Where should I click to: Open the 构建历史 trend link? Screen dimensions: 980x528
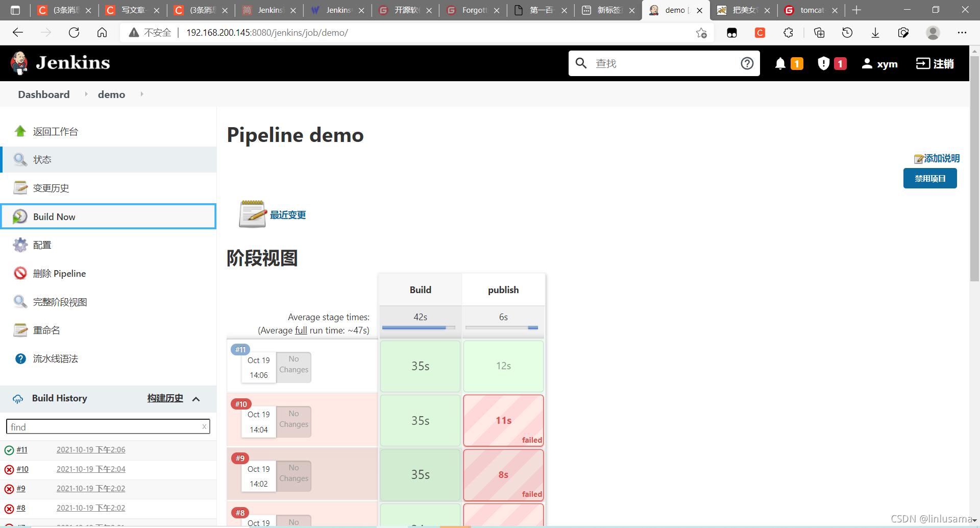pyautogui.click(x=165, y=398)
